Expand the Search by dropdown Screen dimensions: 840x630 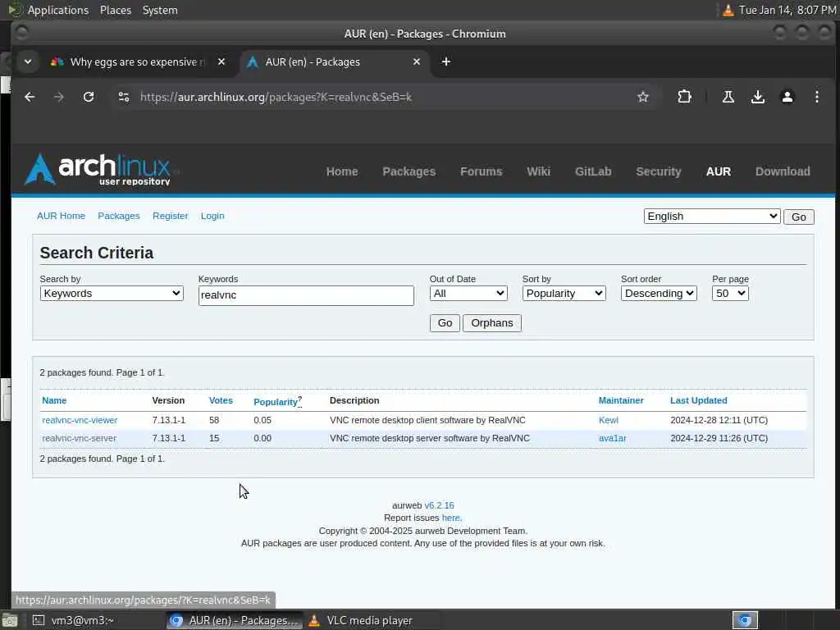[x=112, y=293]
